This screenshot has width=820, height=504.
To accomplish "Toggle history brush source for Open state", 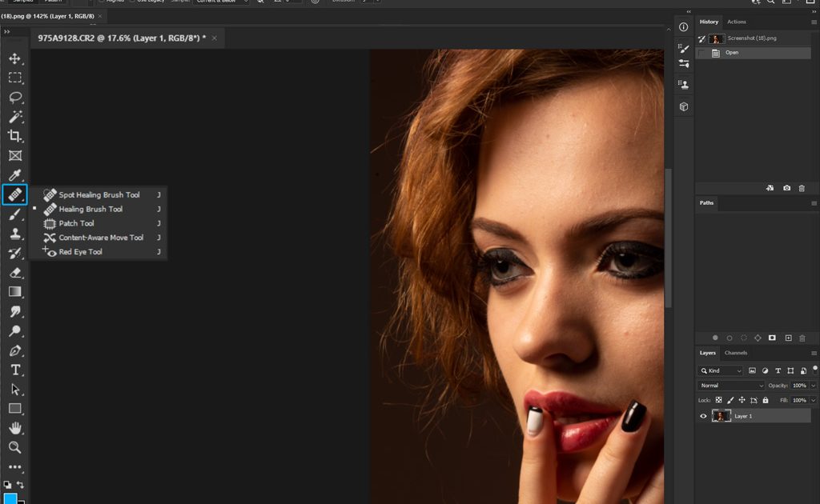I will pyautogui.click(x=701, y=53).
